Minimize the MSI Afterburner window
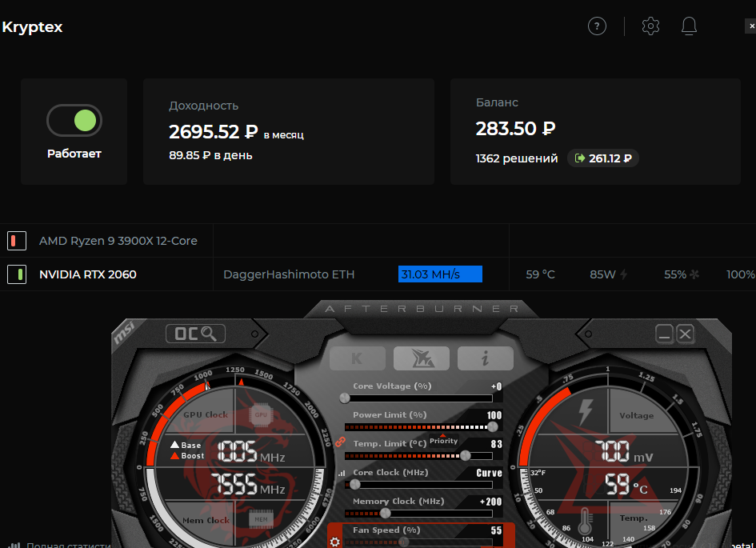756x548 pixels. 664,334
